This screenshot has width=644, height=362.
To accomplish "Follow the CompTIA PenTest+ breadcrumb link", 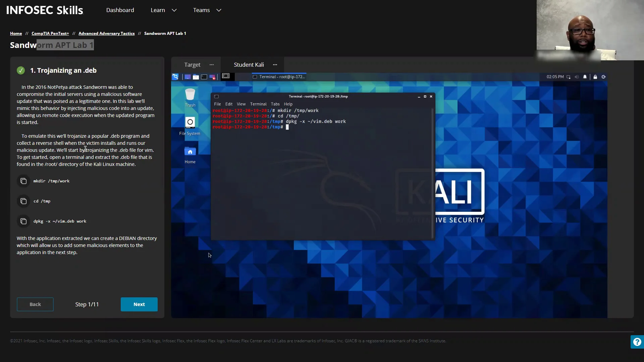I will click(x=50, y=34).
